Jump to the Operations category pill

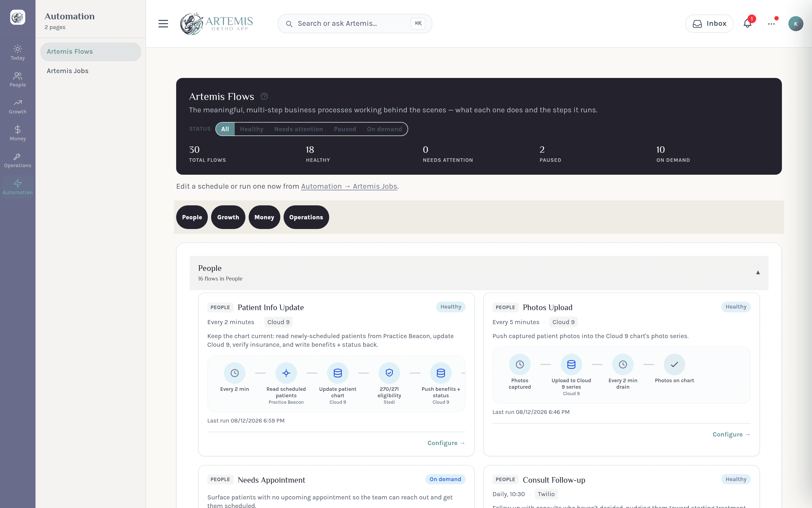pyautogui.click(x=306, y=217)
